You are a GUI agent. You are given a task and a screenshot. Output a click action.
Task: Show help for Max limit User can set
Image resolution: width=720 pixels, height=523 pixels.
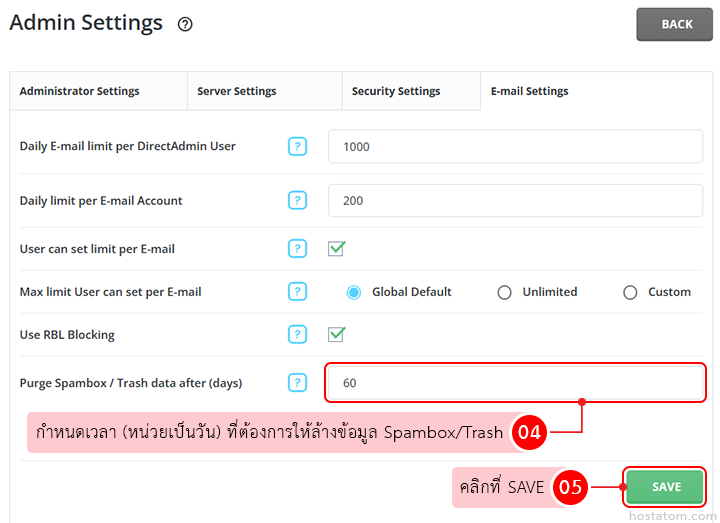click(297, 292)
